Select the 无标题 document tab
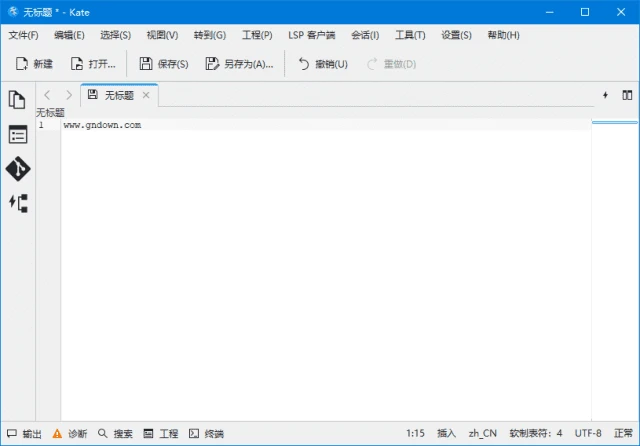This screenshot has width=640, height=446. [x=119, y=95]
